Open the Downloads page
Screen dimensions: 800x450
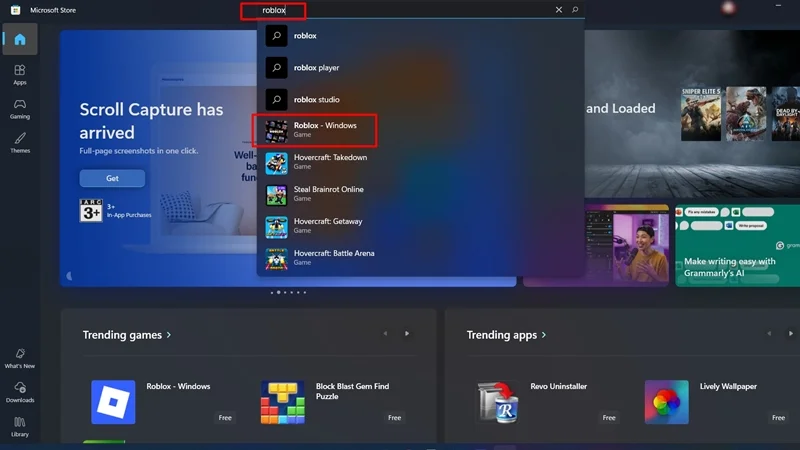click(20, 392)
